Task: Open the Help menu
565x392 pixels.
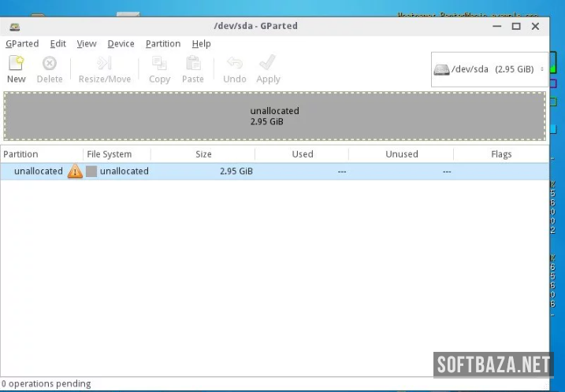Action: 201,44
